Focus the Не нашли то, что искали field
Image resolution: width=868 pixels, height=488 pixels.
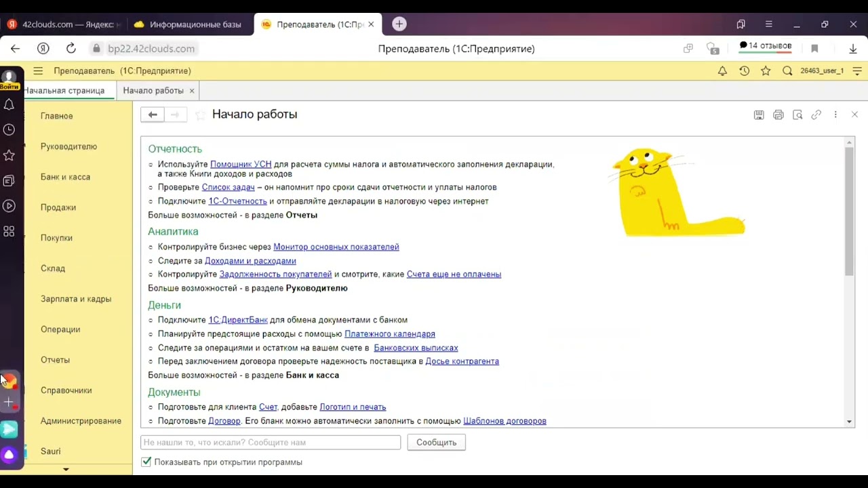tap(271, 442)
